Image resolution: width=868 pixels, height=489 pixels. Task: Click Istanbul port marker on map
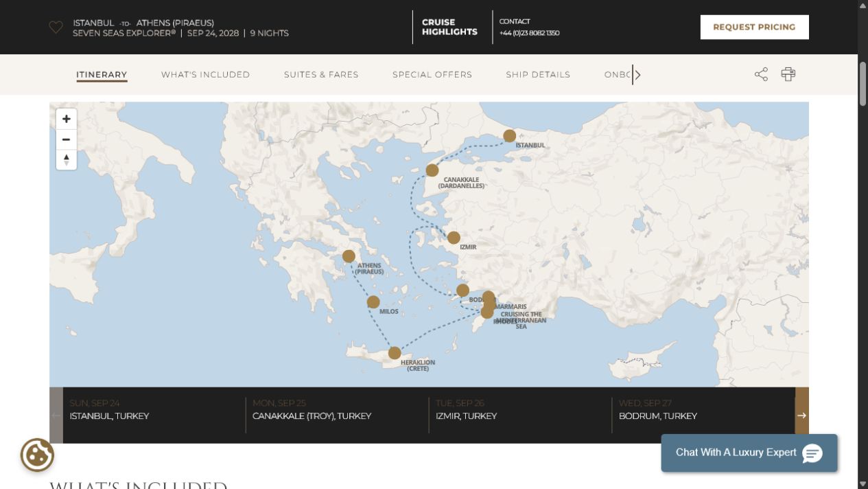point(509,136)
